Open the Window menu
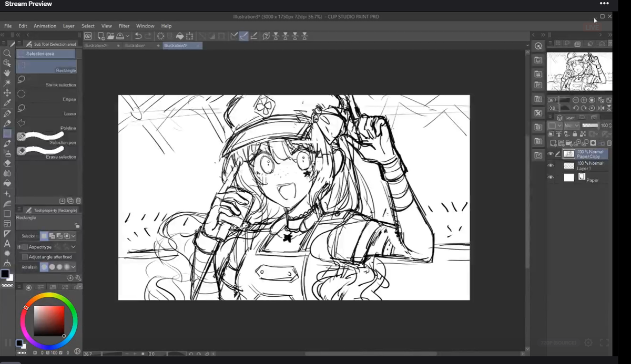Image resolution: width=631 pixels, height=364 pixels. 145,26
